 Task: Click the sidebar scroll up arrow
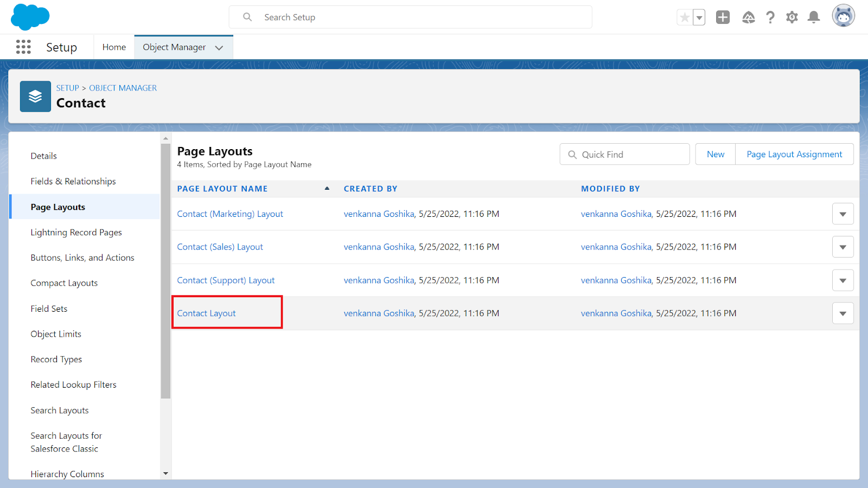click(x=165, y=138)
